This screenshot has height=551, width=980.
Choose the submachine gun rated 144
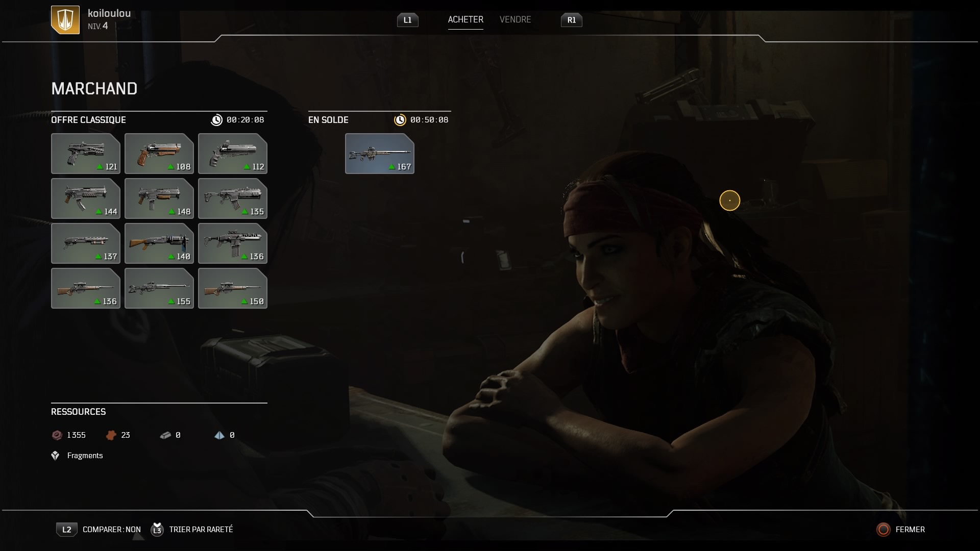[x=86, y=198]
